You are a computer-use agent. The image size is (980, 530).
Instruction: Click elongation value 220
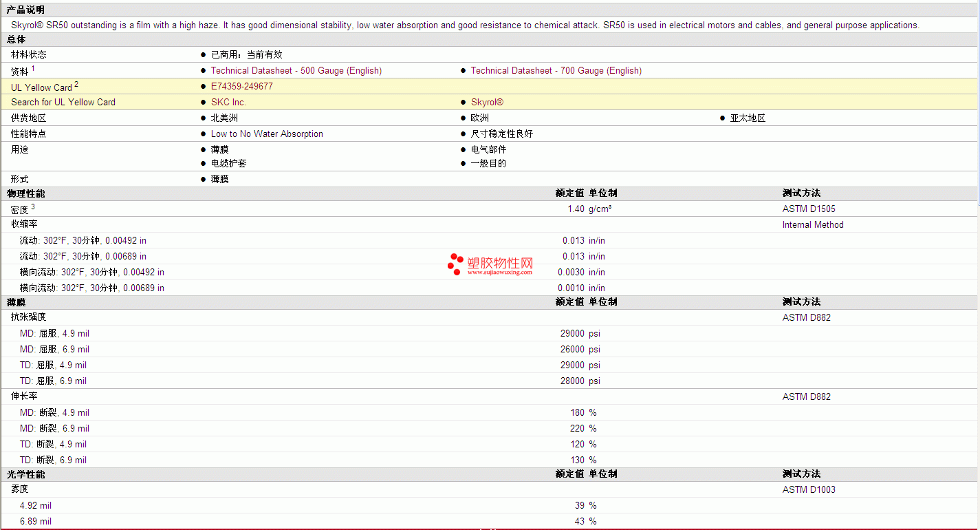(577, 429)
